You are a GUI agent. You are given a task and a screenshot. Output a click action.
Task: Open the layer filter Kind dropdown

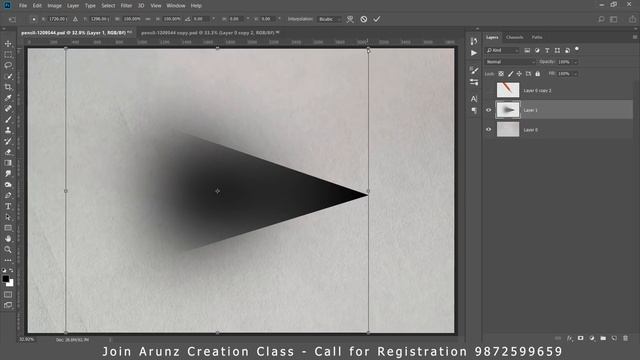click(x=502, y=50)
